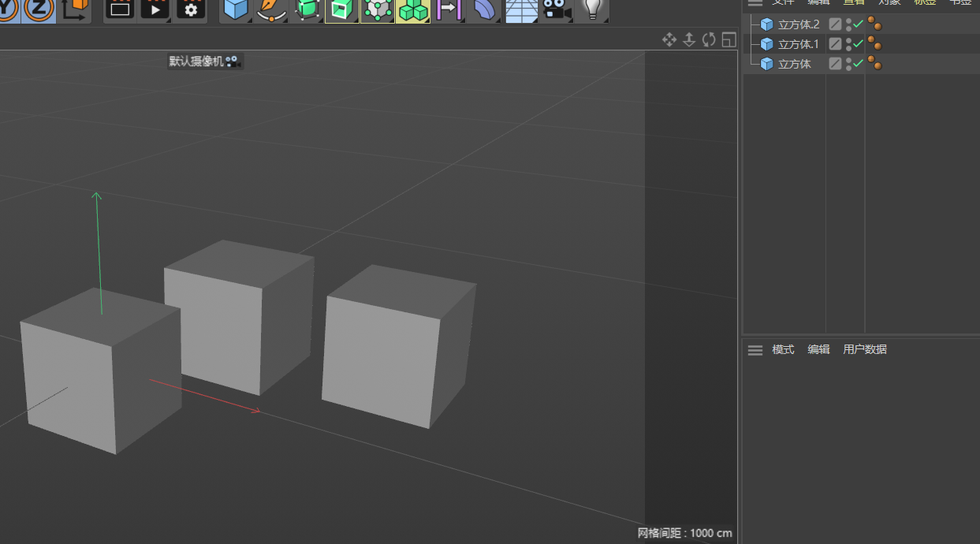Open the 用户数据 menu

click(864, 349)
